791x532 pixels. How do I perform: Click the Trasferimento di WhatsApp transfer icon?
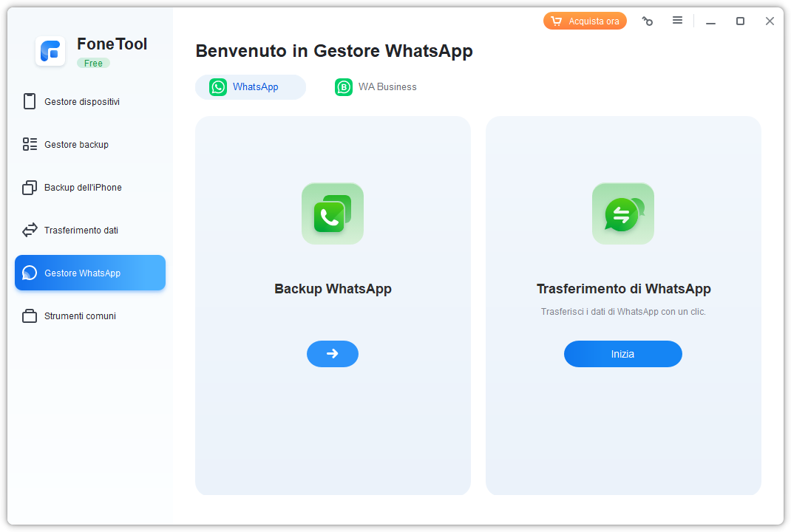pos(622,214)
